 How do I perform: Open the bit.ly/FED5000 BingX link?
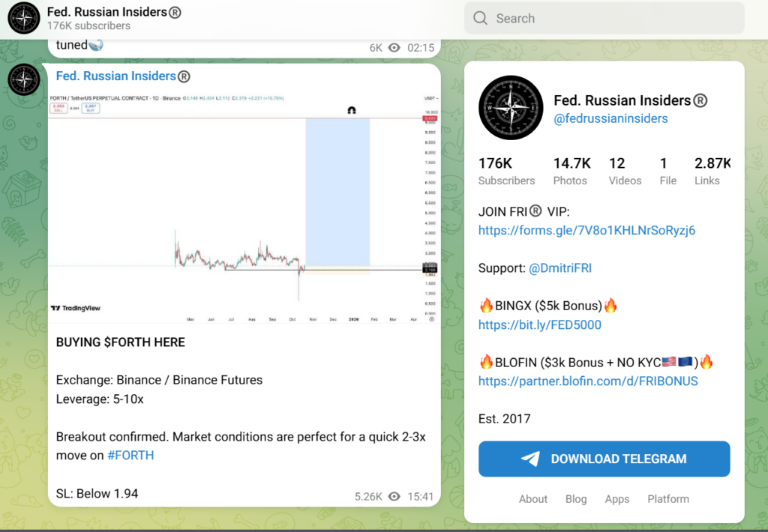pos(539,324)
